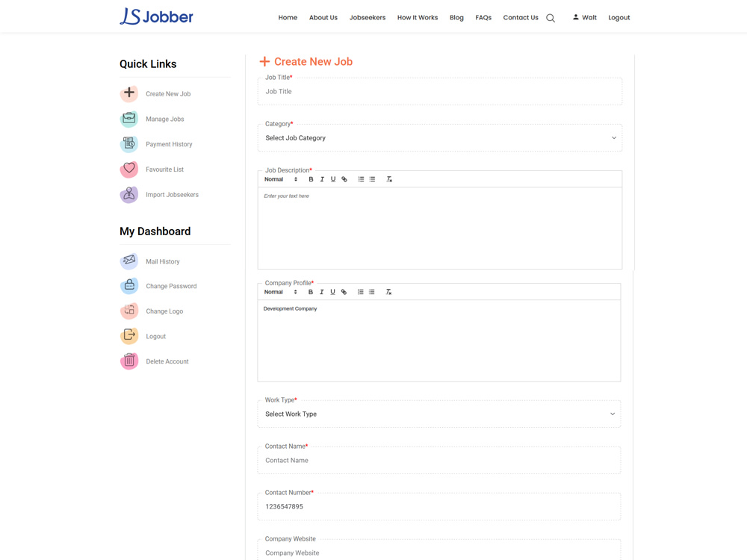Click the Payment History icon

(129, 144)
